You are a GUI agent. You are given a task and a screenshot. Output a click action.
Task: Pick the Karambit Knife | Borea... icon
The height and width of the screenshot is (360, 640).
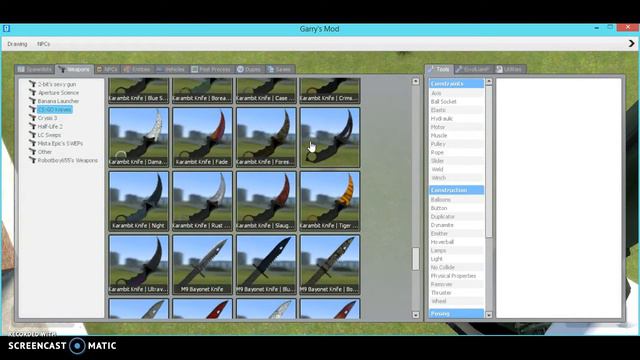click(x=202, y=91)
